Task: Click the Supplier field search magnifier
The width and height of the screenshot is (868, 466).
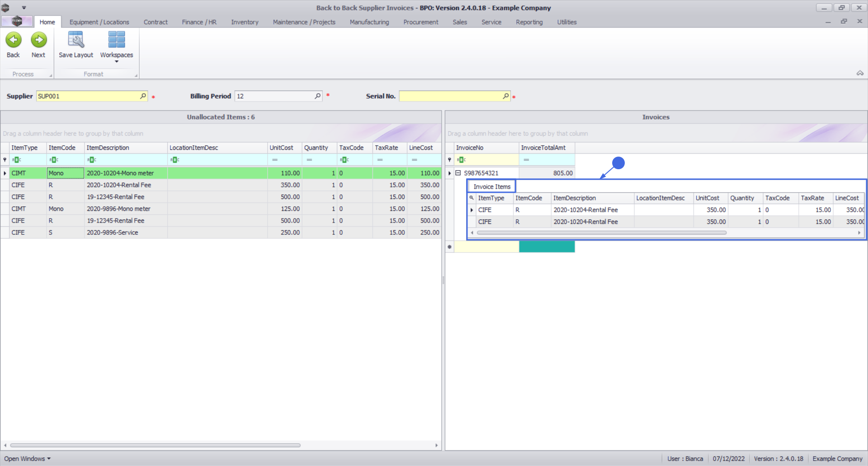Action: coord(143,96)
